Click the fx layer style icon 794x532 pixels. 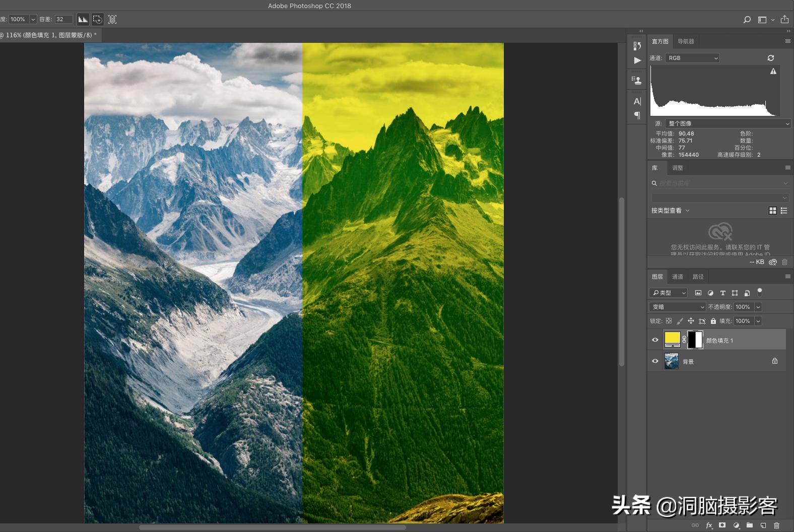point(709,525)
